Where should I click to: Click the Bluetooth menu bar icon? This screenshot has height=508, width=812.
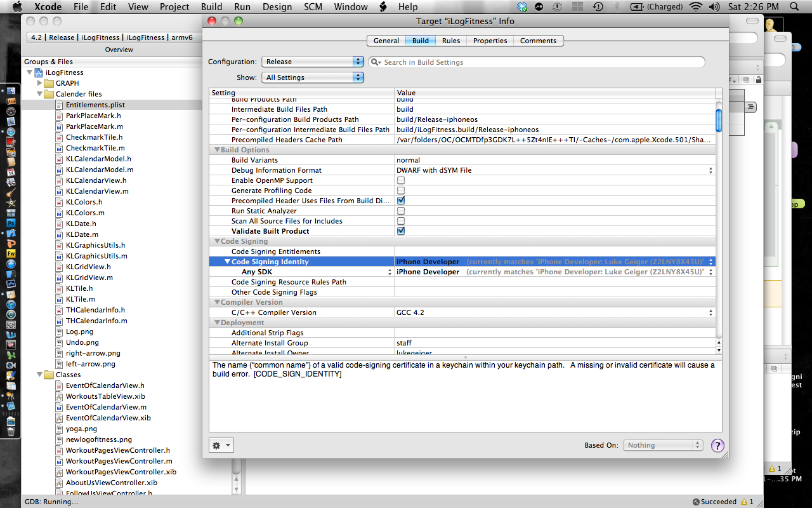(617, 7)
